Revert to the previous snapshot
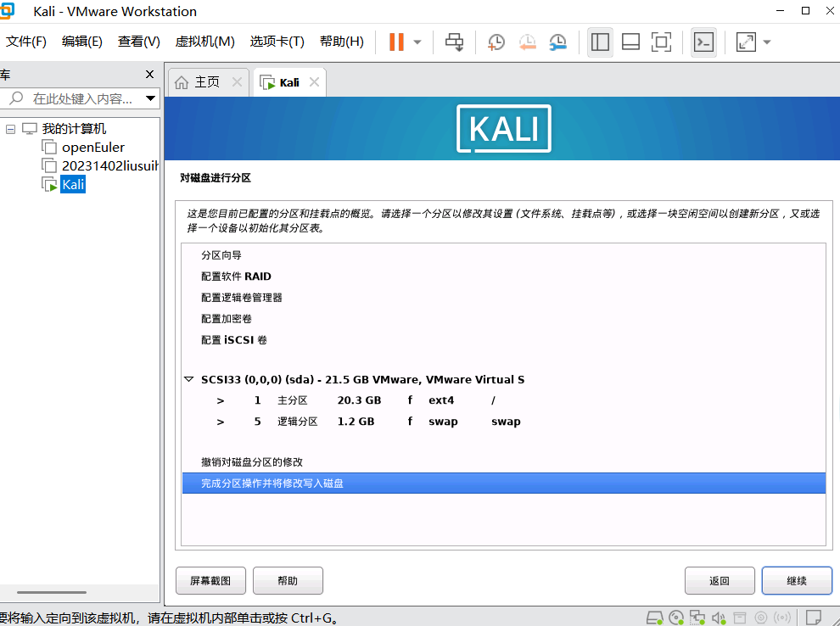Viewport: 840px width, 626px height. pyautogui.click(x=527, y=42)
